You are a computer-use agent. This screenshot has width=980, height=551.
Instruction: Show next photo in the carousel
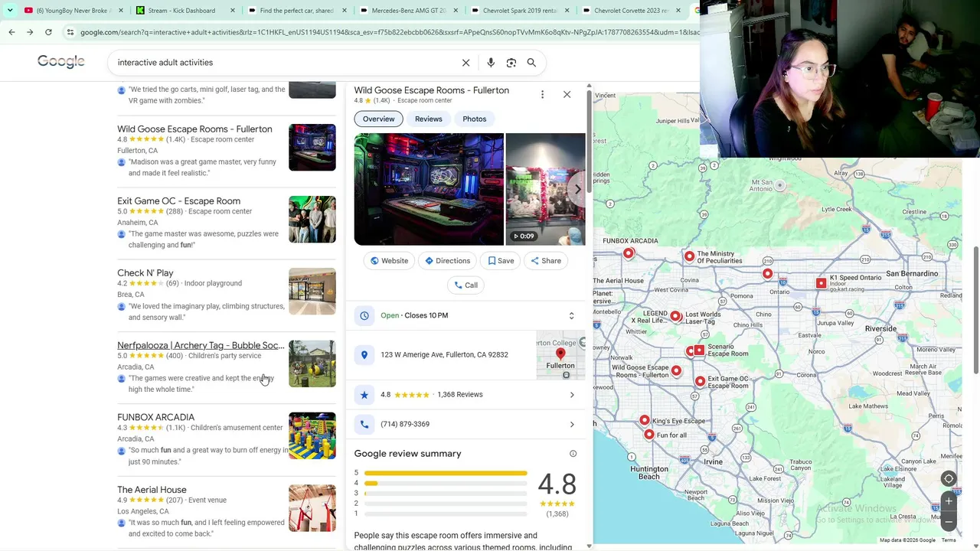coord(577,189)
